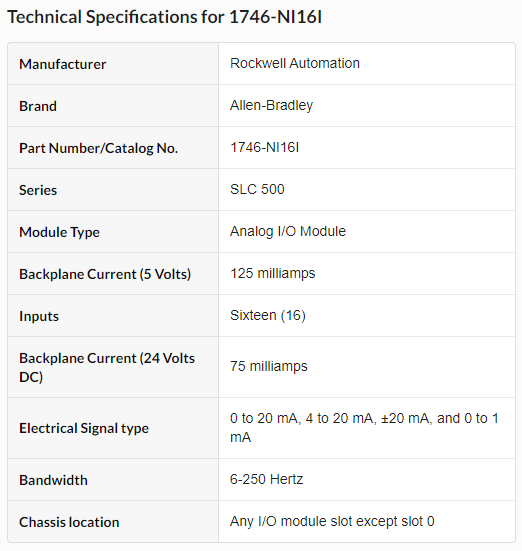This screenshot has width=522, height=551.
Task: Click the Technical Specifications for 1746-NI16I heading
Action: click(x=165, y=17)
